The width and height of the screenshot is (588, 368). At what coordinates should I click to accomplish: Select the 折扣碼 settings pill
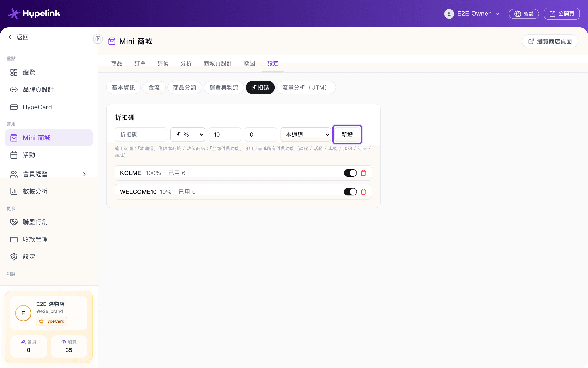(x=260, y=87)
